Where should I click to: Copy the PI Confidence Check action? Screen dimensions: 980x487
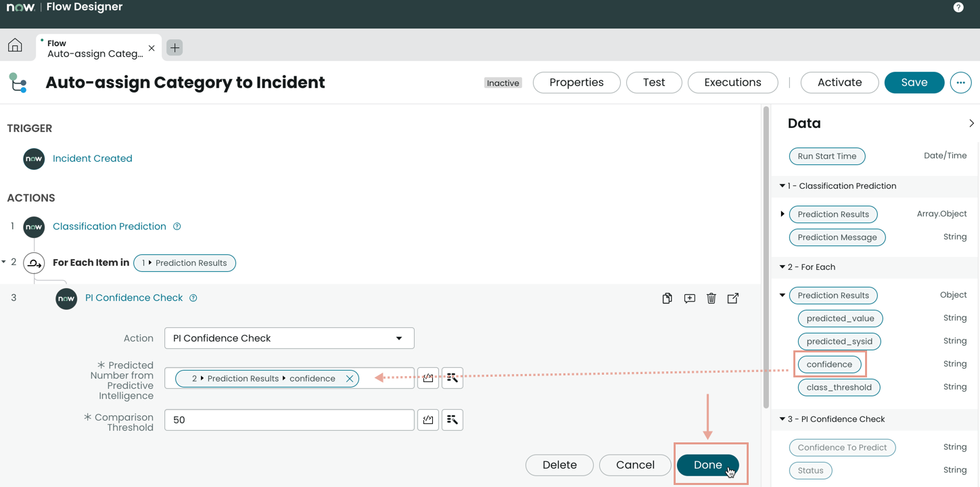[667, 298]
